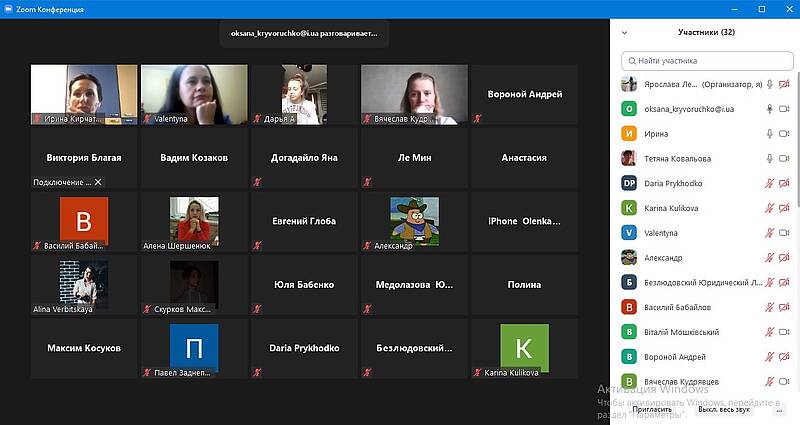This screenshot has height=425, width=800.
Task: Click muted mic icon for Daria Prykhodko
Action: [x=769, y=184]
